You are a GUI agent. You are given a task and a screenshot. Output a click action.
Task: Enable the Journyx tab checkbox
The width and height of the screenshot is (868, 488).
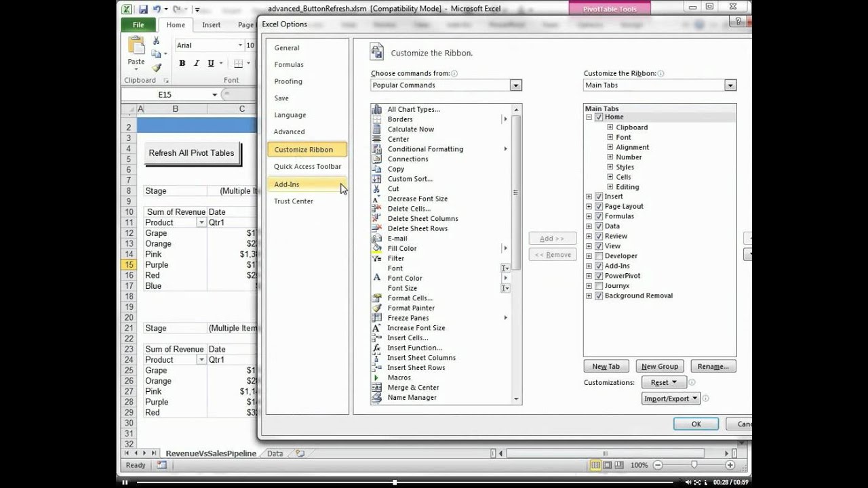tap(599, 286)
